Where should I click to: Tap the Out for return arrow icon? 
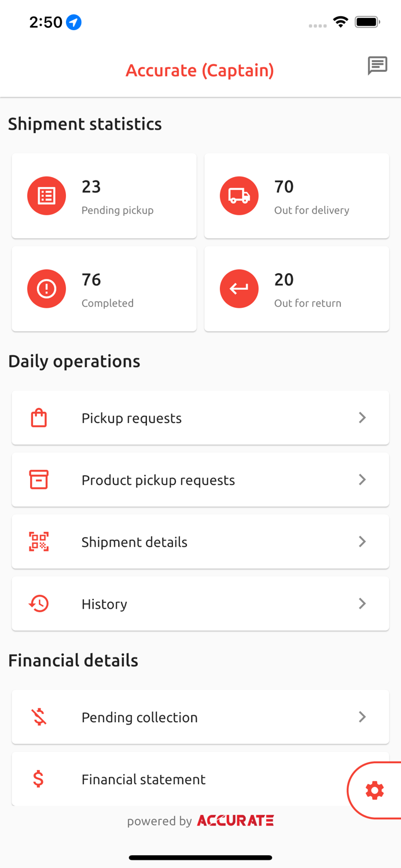[x=239, y=288]
